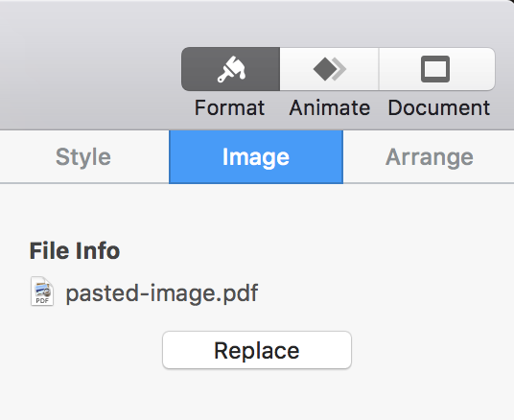The image size is (514, 420).
Task: Select the Format paintbrush icon
Action: coord(231,69)
